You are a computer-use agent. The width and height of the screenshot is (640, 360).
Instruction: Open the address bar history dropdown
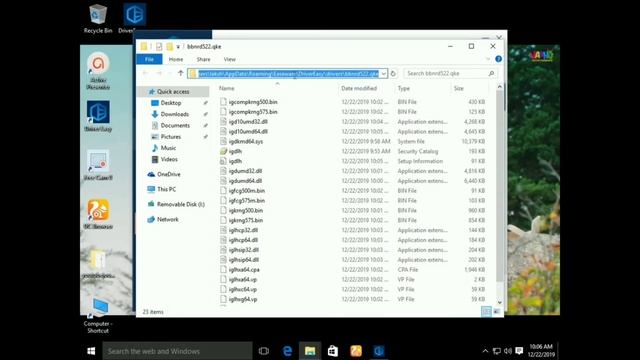click(x=384, y=73)
